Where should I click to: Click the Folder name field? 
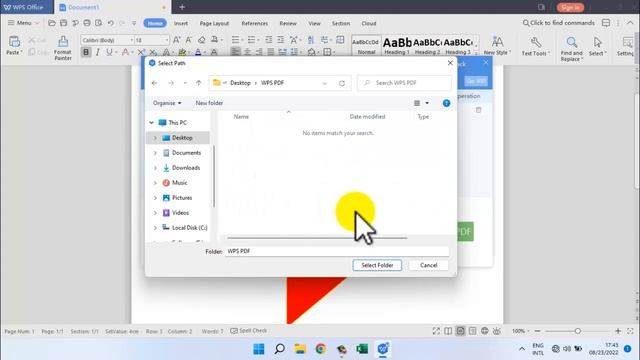tap(337, 251)
